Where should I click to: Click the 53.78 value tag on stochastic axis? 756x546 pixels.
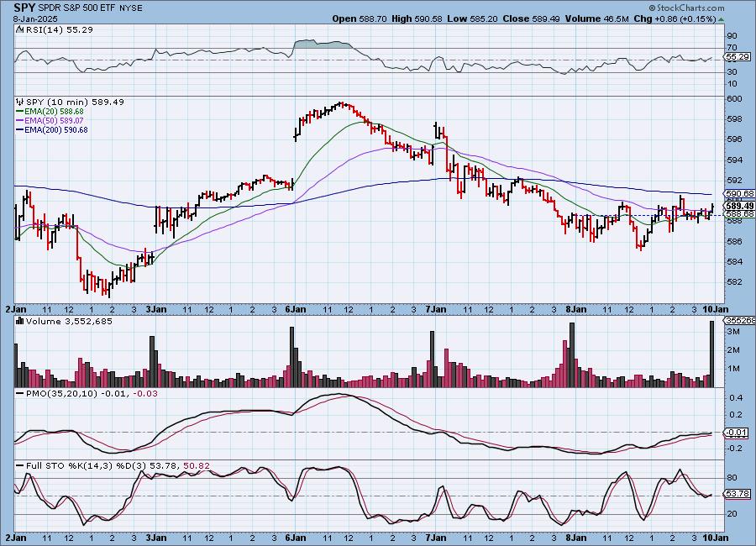pyautogui.click(x=738, y=494)
